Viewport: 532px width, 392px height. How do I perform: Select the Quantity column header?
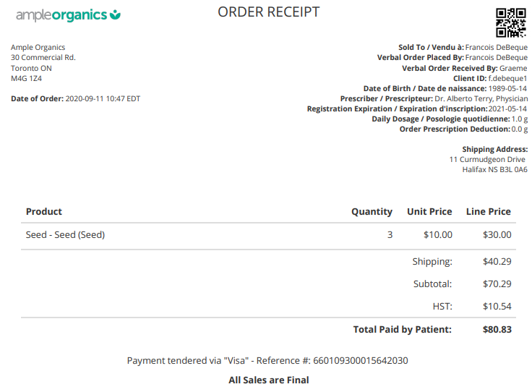(372, 212)
